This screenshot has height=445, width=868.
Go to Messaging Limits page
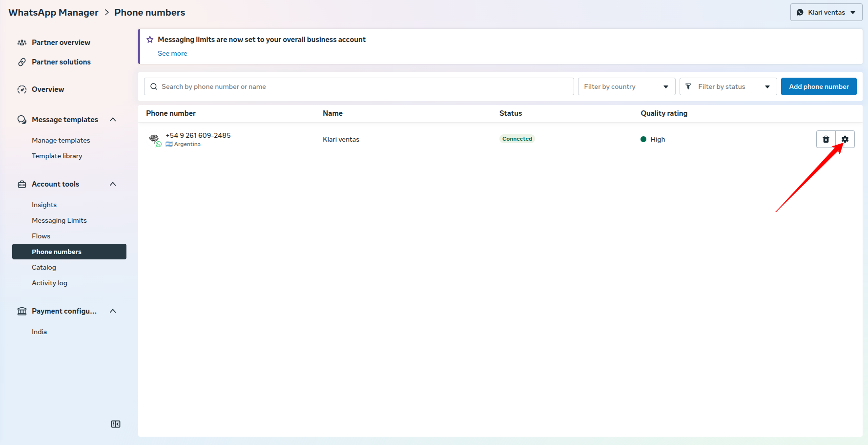[59, 220]
